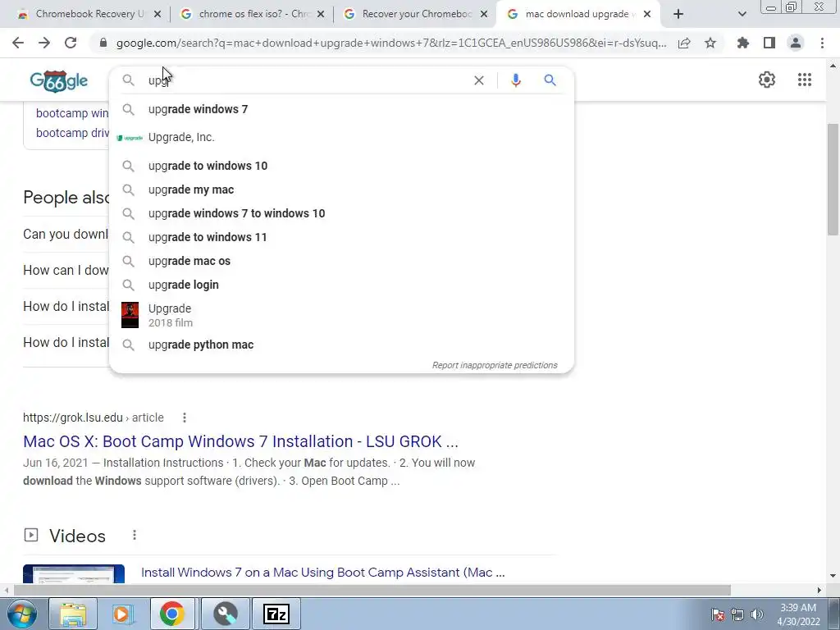Expand the 'How can I dow' question

[66, 270]
